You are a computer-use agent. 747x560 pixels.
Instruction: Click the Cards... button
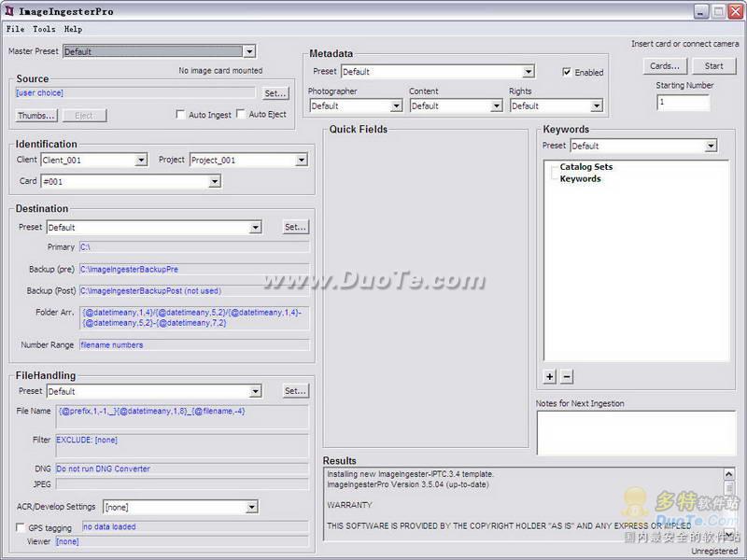pyautogui.click(x=665, y=66)
